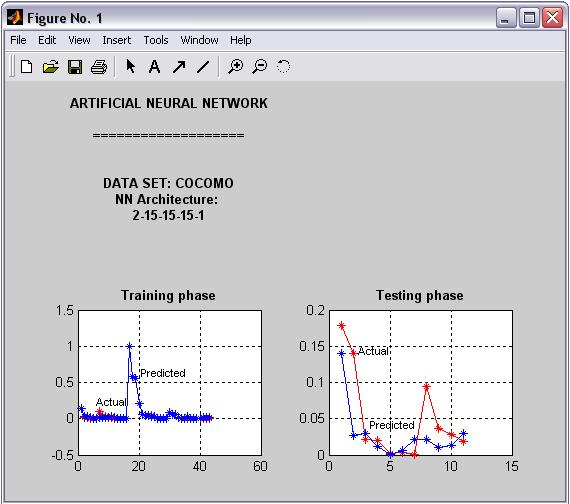Click 'Predicted' label in Training phase plot
The width and height of the screenshot is (570, 504).
coord(163,373)
